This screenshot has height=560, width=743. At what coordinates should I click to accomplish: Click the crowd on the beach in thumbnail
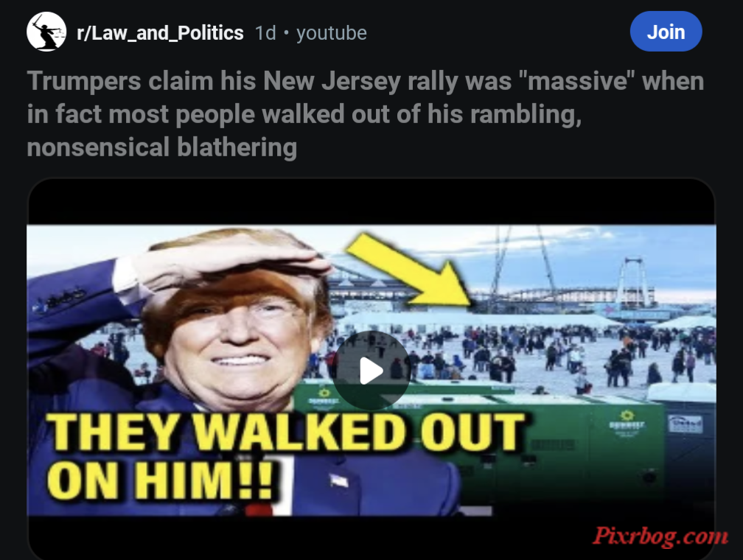pos(545,353)
